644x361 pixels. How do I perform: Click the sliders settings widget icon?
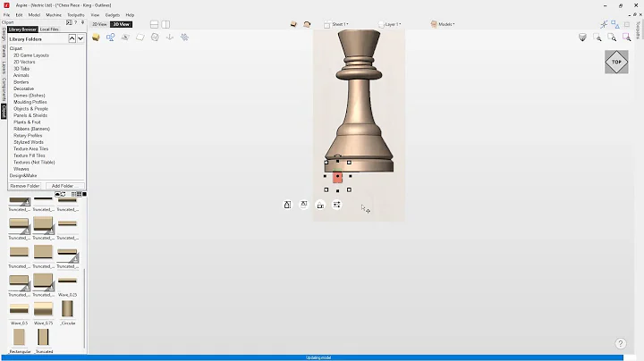point(336,205)
